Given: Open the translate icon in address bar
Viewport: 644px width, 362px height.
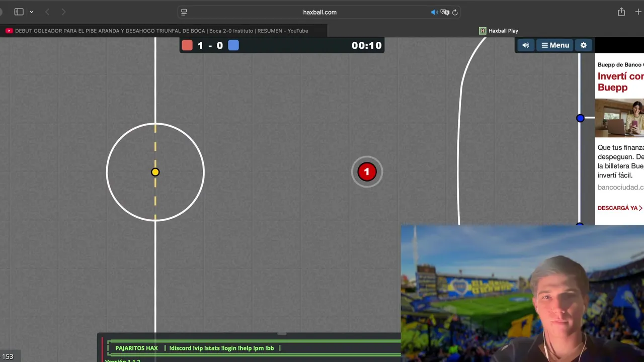Looking at the screenshot, I should coord(445,12).
